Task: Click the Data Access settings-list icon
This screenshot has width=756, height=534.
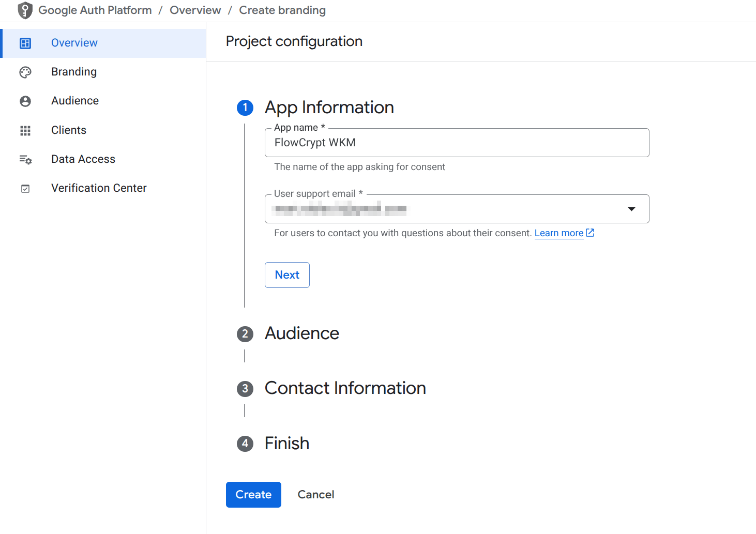Action: click(x=25, y=160)
